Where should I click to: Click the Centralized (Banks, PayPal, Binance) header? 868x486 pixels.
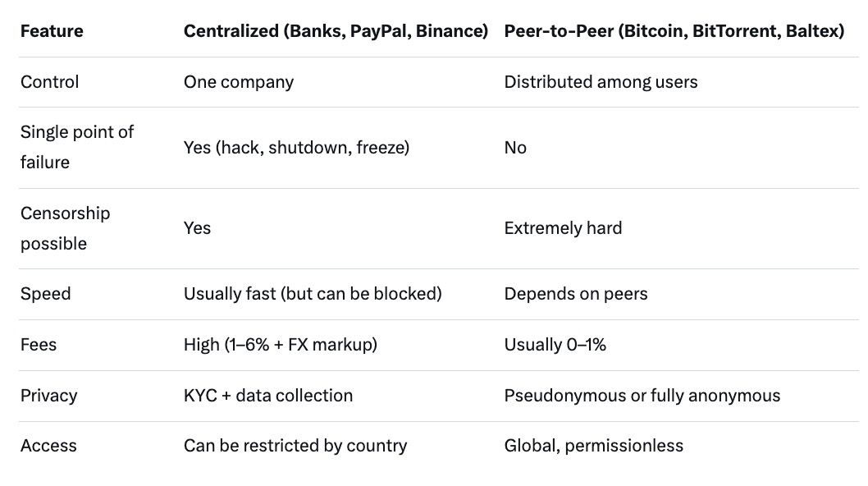click(x=336, y=32)
